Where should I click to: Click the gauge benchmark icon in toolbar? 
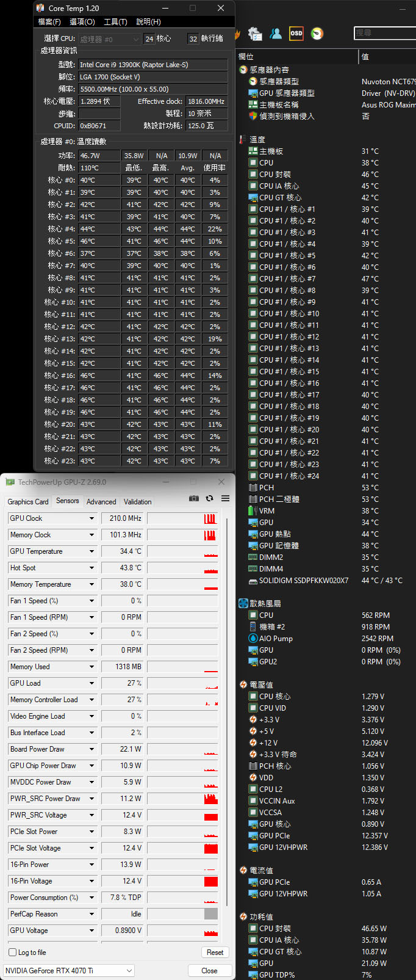[317, 34]
